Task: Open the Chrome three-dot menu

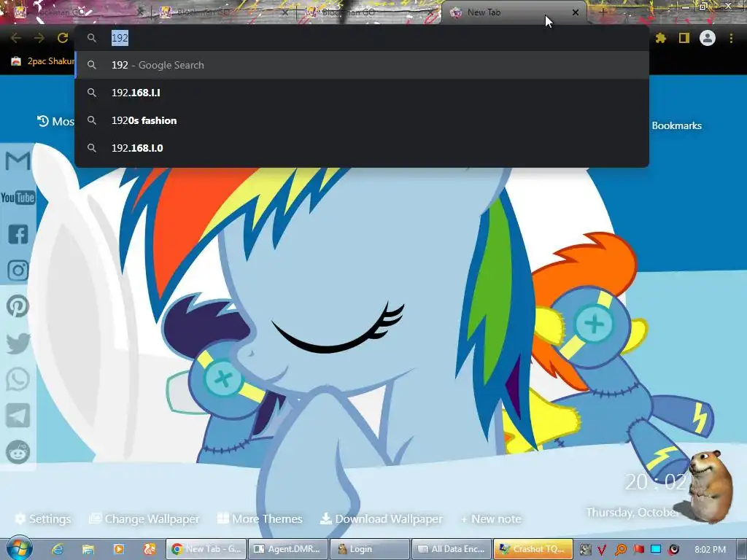Action: pyautogui.click(x=731, y=38)
